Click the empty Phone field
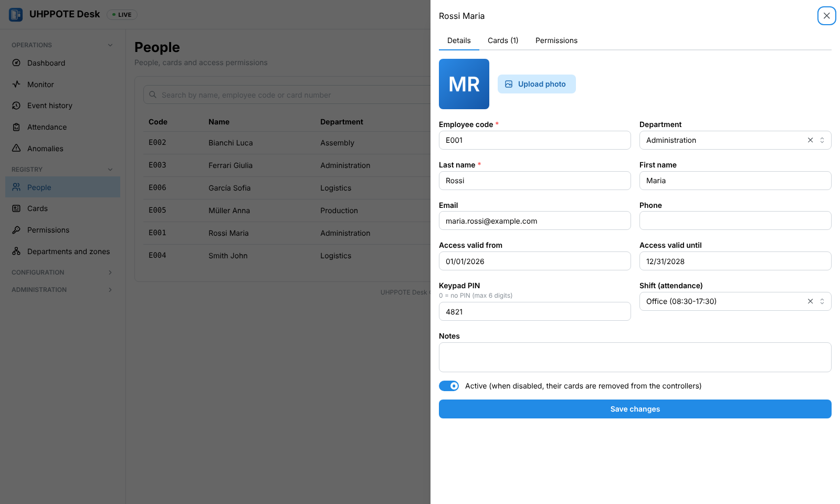 point(736,220)
